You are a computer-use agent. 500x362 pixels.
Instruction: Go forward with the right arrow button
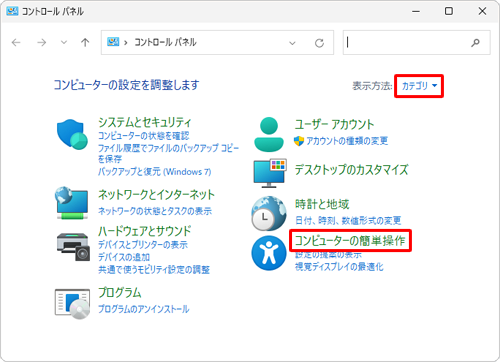point(41,42)
